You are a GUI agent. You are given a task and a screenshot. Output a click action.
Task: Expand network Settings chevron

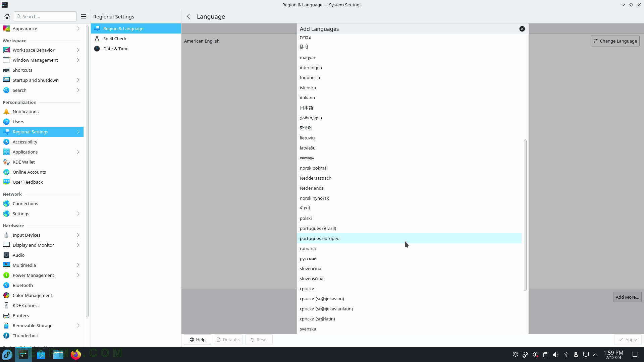(78, 214)
